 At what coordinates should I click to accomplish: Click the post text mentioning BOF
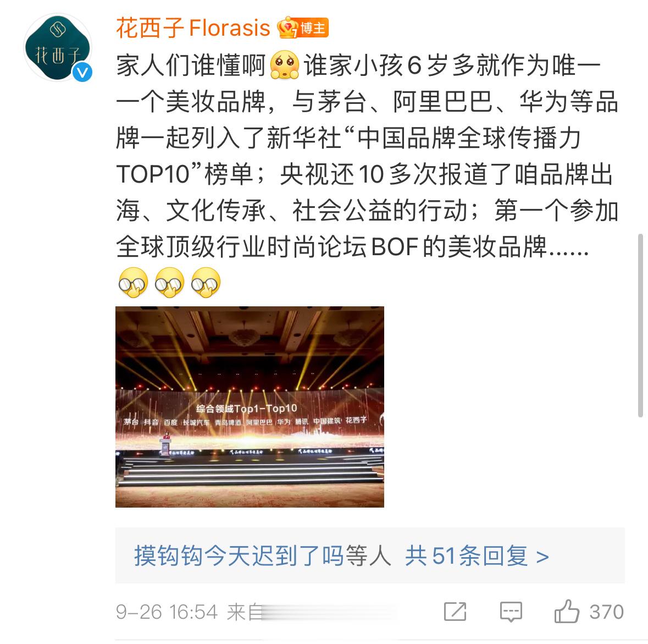(352, 246)
